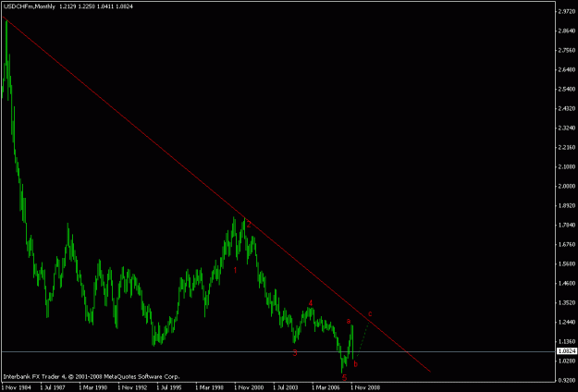Click the 2.5400 price axis label

pyautogui.click(x=565, y=89)
